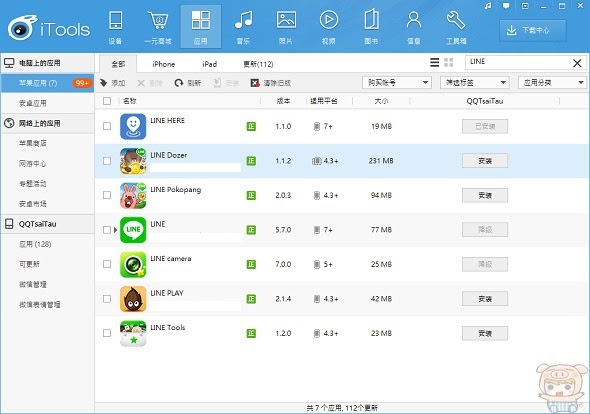Open the 工具箱 (Toolbox) section
The height and width of the screenshot is (414, 590).
tap(456, 27)
